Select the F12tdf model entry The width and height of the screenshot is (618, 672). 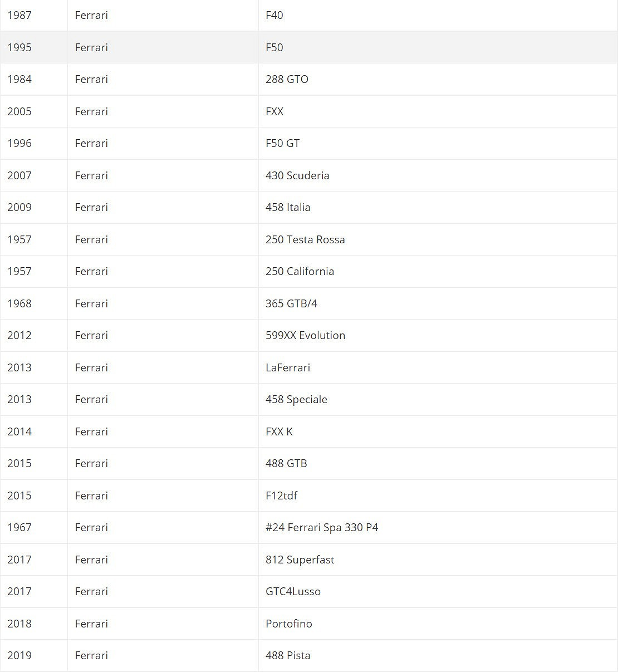pyautogui.click(x=281, y=496)
